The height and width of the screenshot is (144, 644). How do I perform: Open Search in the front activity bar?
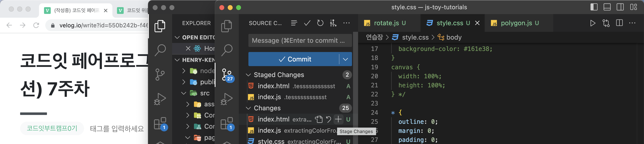227,50
